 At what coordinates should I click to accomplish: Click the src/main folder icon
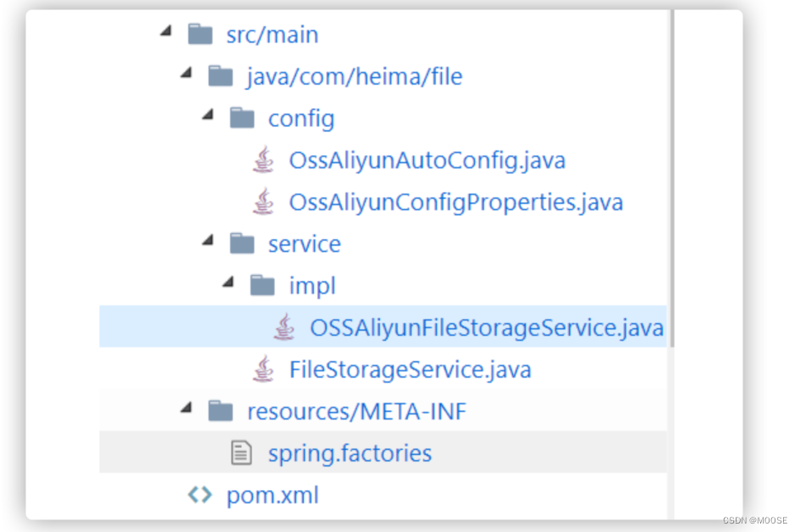pos(200,34)
